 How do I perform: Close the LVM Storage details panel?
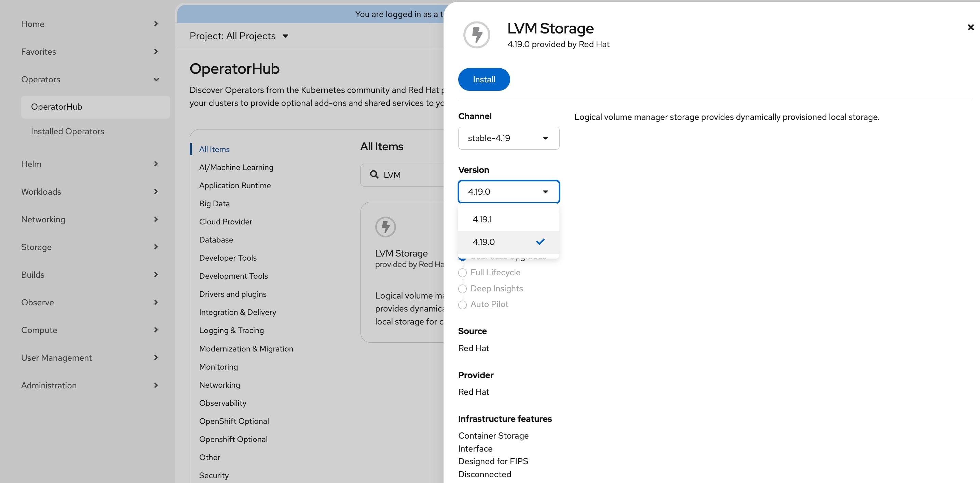[x=970, y=27]
